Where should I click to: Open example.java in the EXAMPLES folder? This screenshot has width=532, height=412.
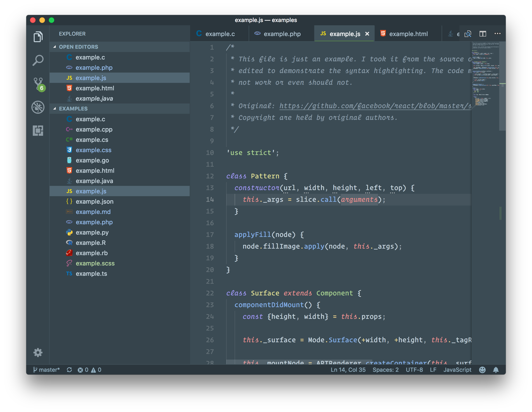[x=120, y=181]
